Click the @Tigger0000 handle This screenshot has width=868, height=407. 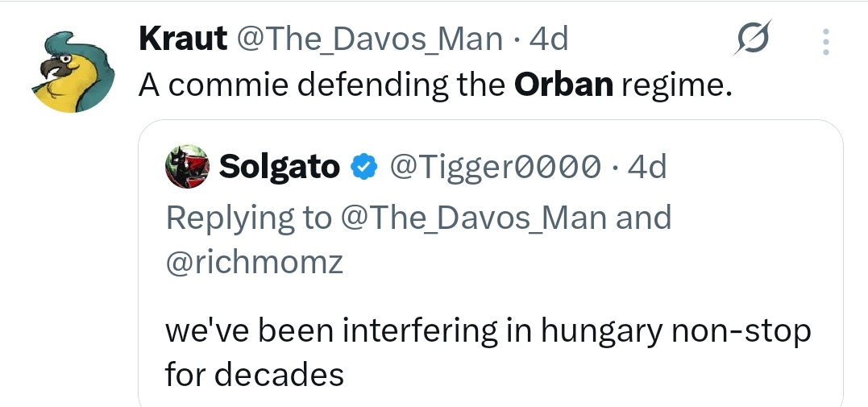coord(495,167)
